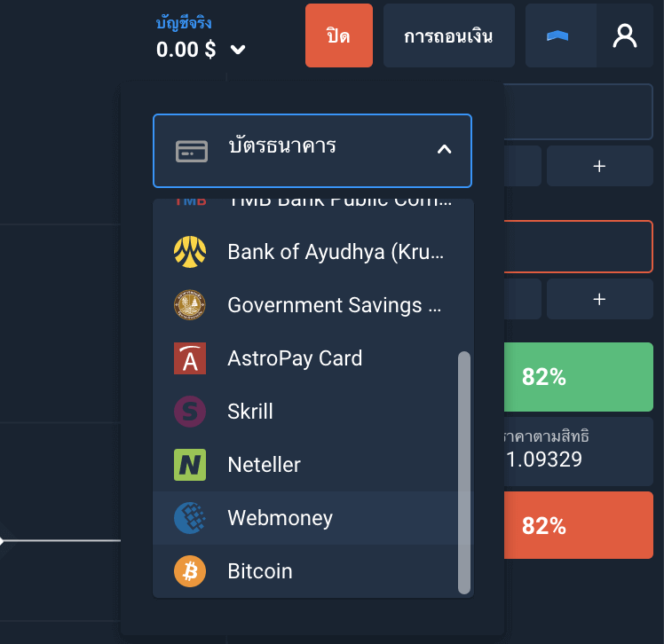Collapse the บัตรธนาคาร payment method dropdown

[312, 150]
